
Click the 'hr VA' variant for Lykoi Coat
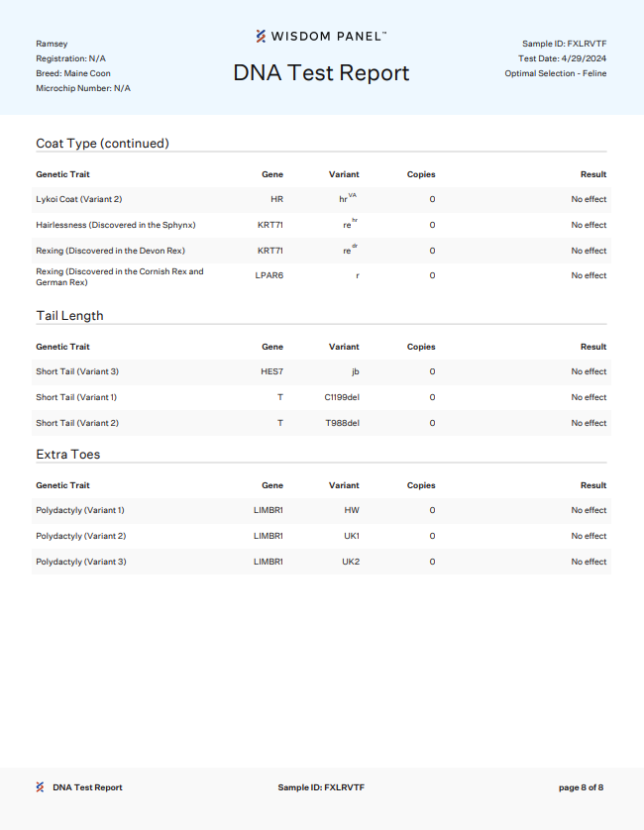pos(348,198)
